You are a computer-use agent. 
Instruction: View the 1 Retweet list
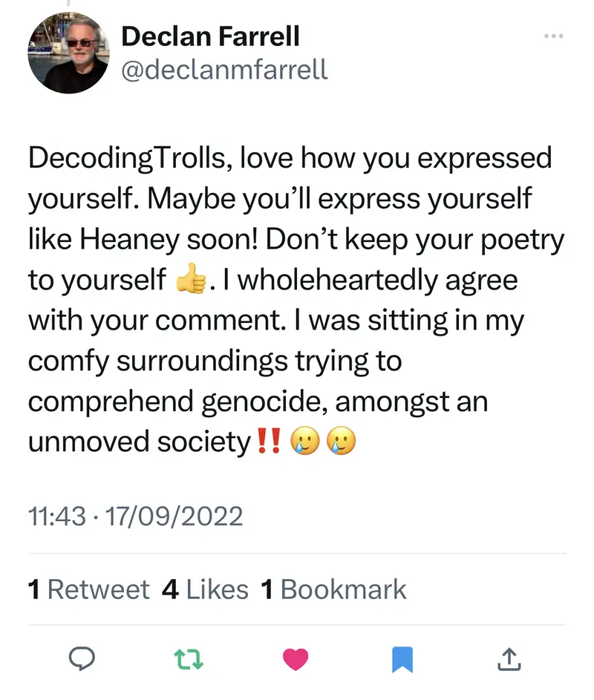(x=88, y=589)
